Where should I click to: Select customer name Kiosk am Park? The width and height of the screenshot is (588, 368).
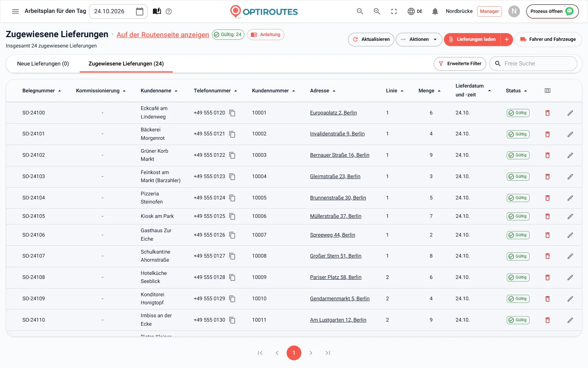coord(157,216)
